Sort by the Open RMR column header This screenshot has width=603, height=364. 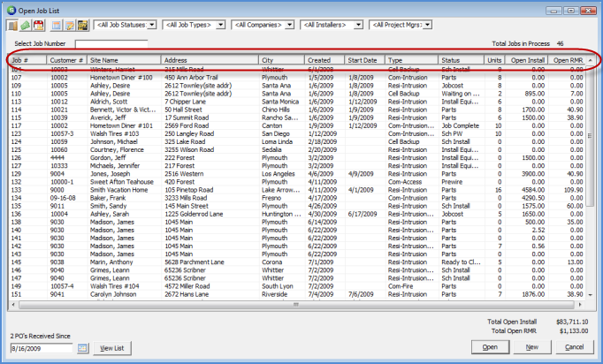pyautogui.click(x=568, y=60)
